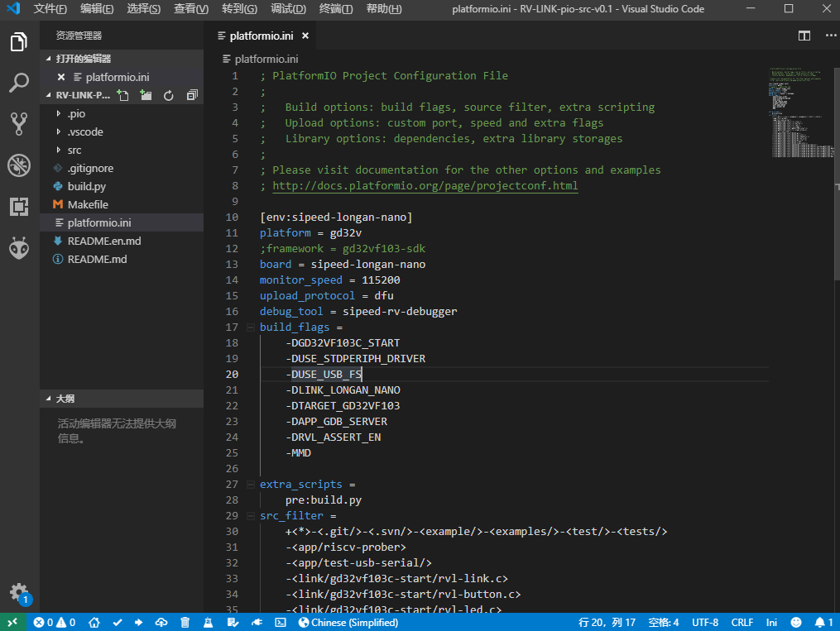Open the Search view in the activity bar
The height and width of the screenshot is (631, 840).
click(18, 83)
